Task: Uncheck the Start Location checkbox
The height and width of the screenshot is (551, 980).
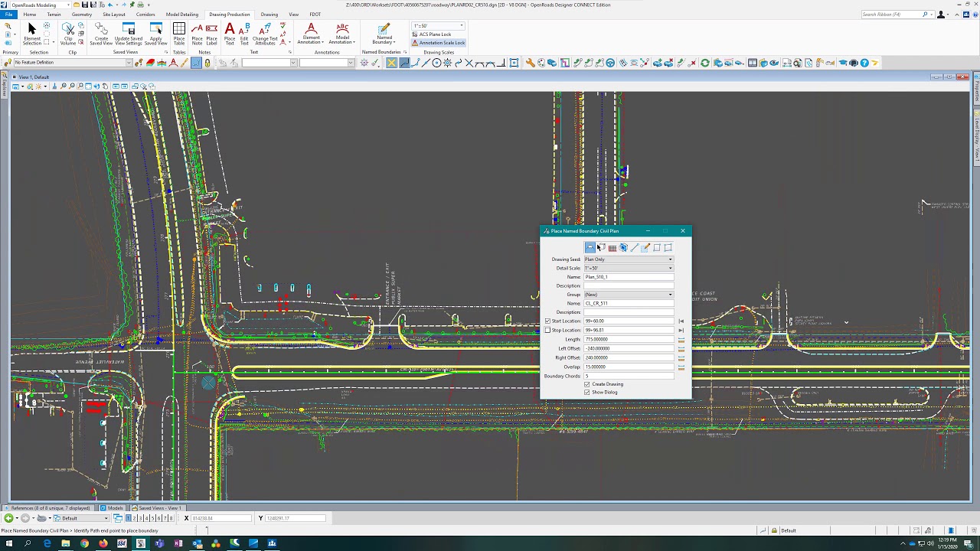Action: [x=547, y=321]
